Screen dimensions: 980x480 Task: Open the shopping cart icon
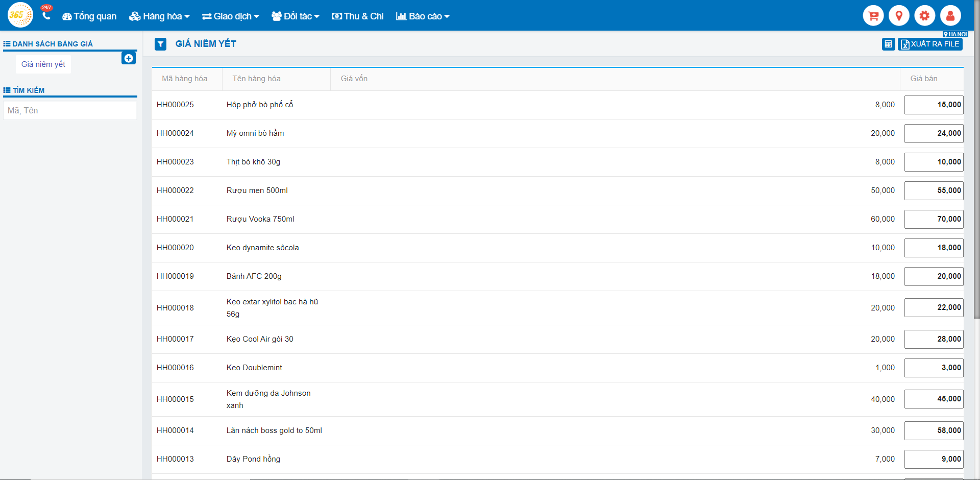tap(873, 16)
